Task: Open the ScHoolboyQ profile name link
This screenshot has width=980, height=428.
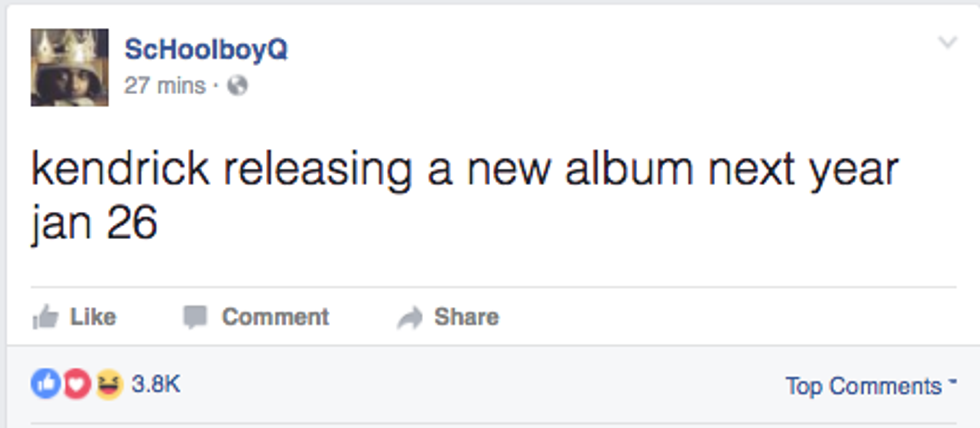Action: (x=206, y=50)
